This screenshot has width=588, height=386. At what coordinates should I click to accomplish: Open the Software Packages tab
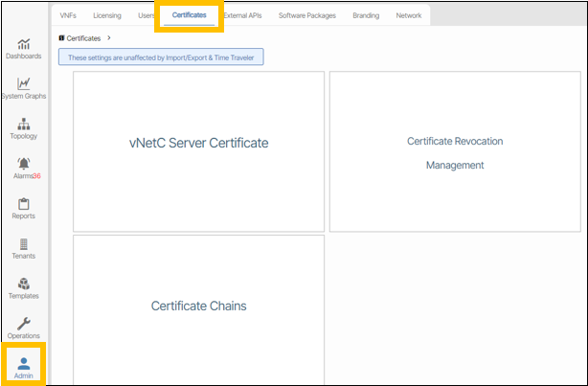(x=305, y=15)
